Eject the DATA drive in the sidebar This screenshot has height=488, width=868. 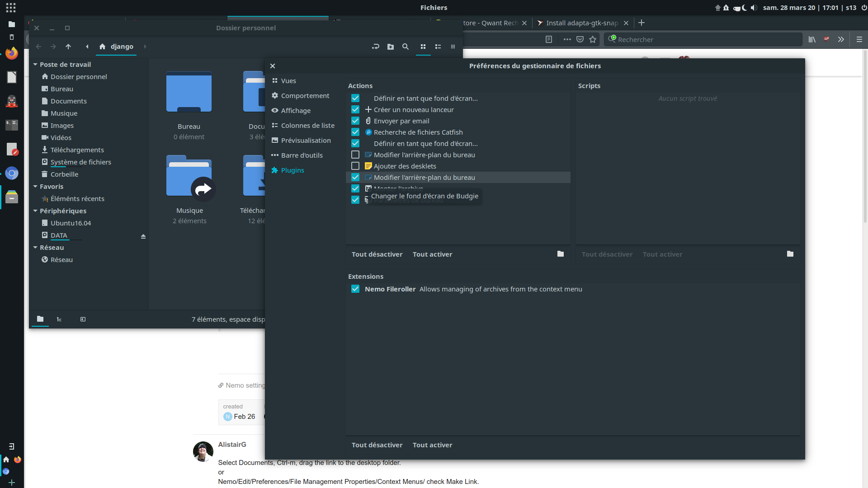tap(143, 236)
